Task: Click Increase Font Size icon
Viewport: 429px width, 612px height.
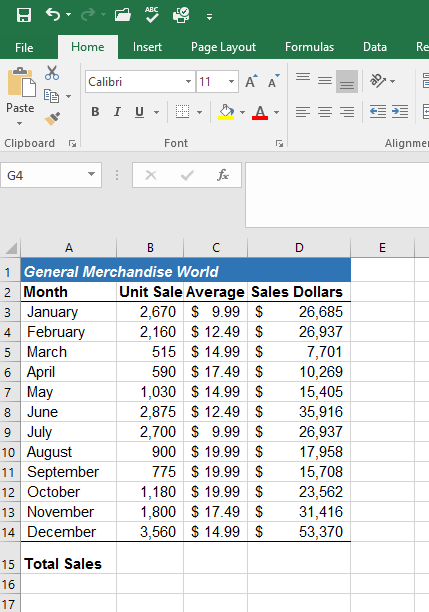Action: [252, 81]
